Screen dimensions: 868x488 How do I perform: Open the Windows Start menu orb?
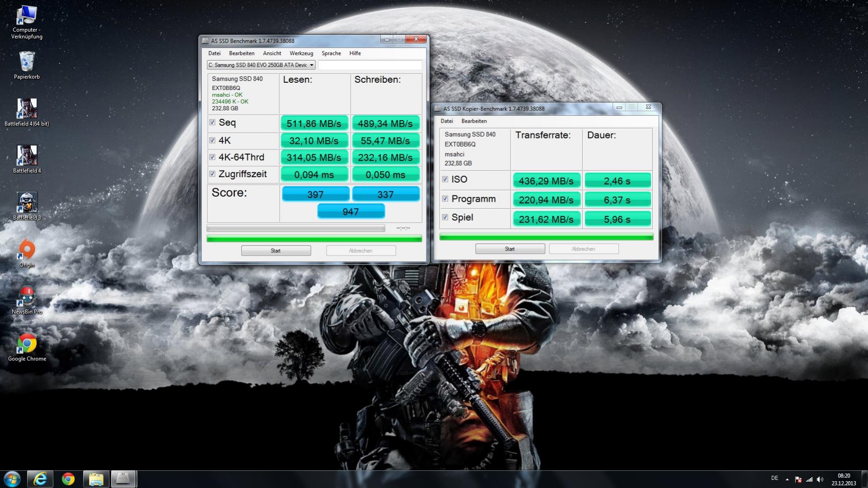point(12,479)
